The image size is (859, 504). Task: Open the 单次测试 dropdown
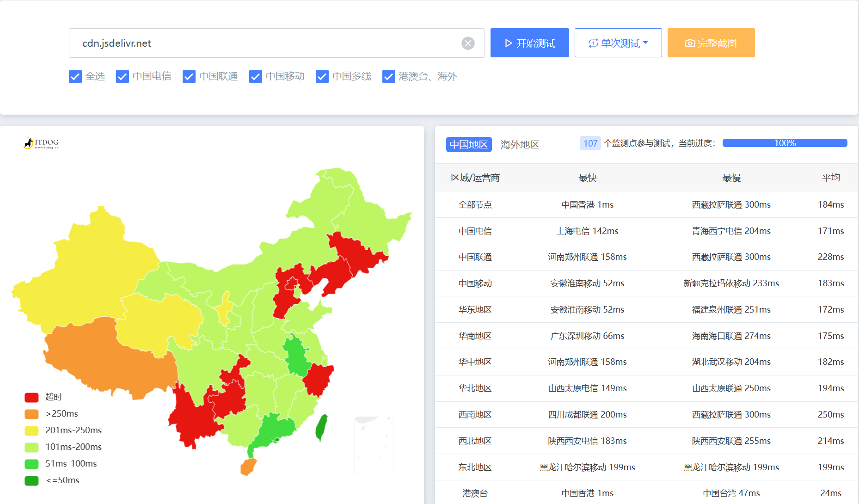tap(618, 43)
